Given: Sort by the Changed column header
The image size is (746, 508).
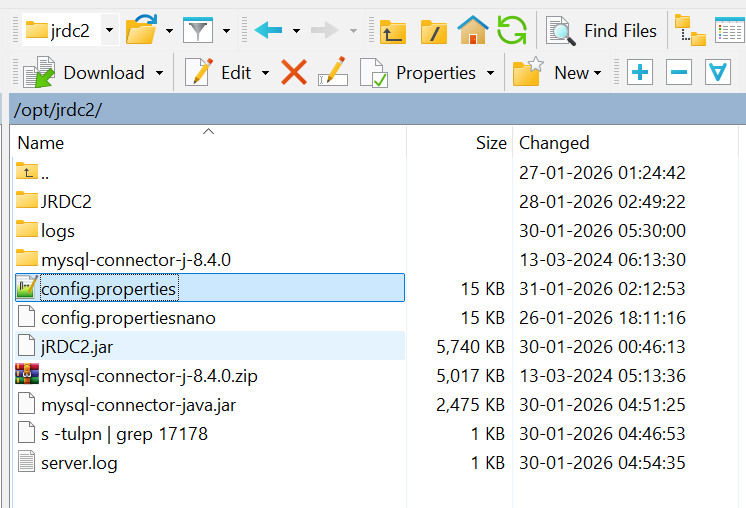Looking at the screenshot, I should [x=625, y=143].
